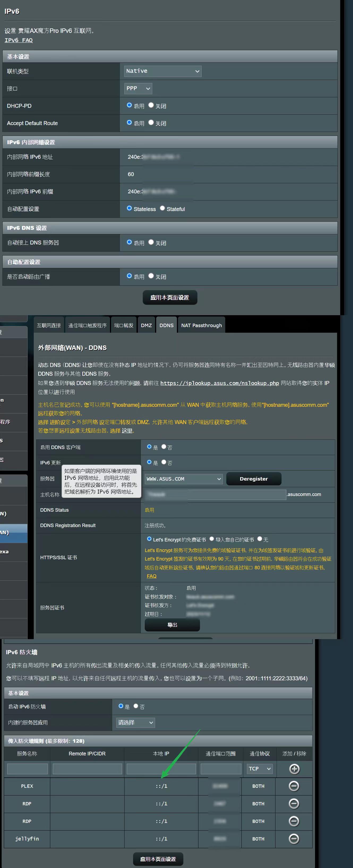Image resolution: width=353 pixels, height=868 pixels.
Task: Click the add firewall rule plus icon
Action: click(294, 769)
